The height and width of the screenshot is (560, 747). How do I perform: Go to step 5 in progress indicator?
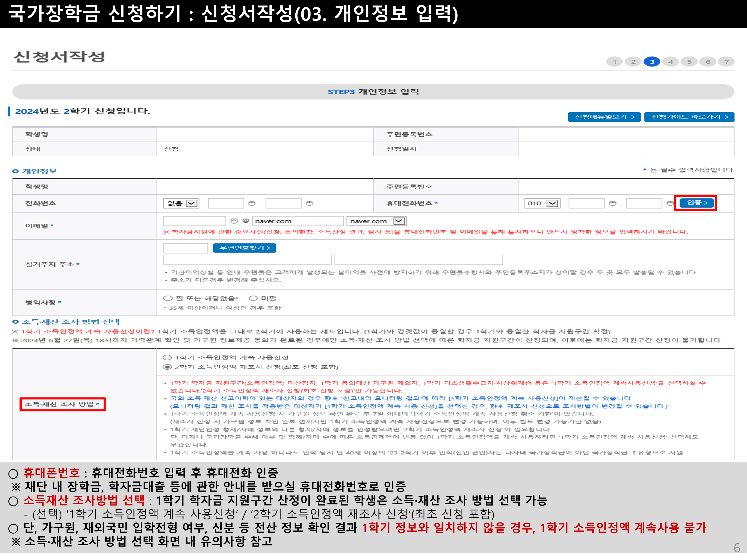pos(689,62)
